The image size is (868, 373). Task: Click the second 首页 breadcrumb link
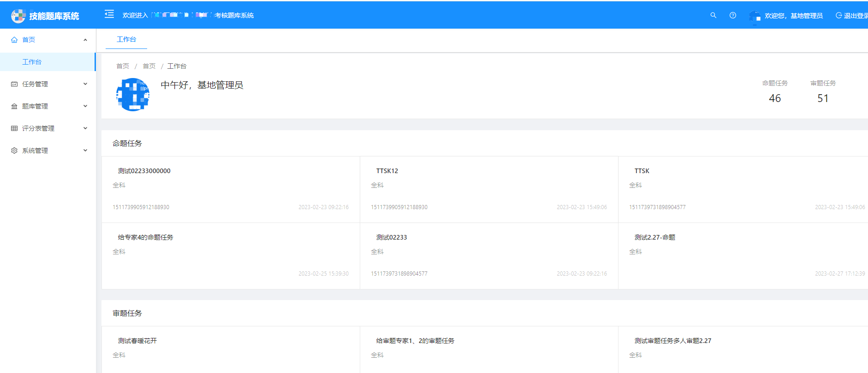click(x=149, y=66)
